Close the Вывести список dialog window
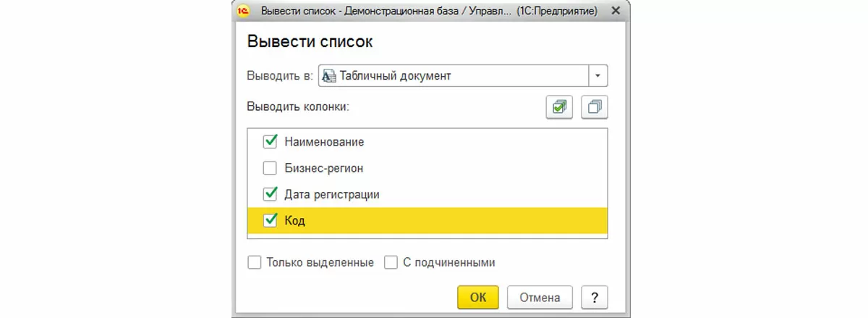The image size is (868, 318). click(616, 12)
